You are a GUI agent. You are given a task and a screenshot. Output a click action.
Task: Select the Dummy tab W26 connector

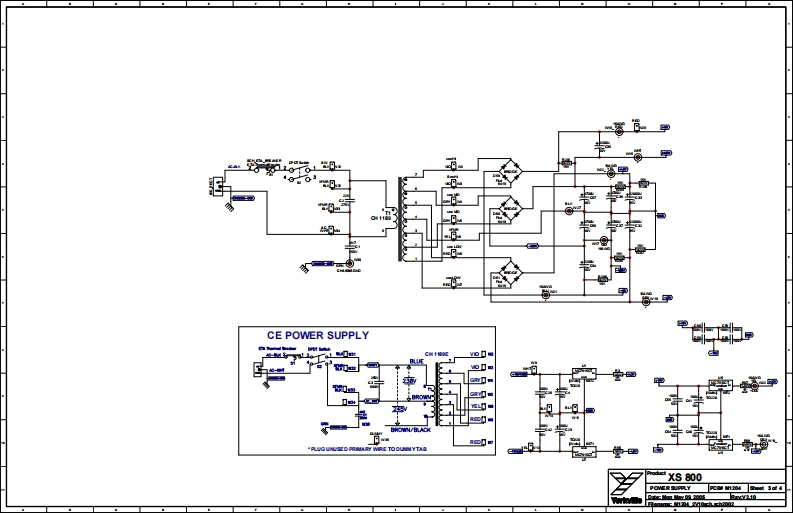tap(378, 437)
